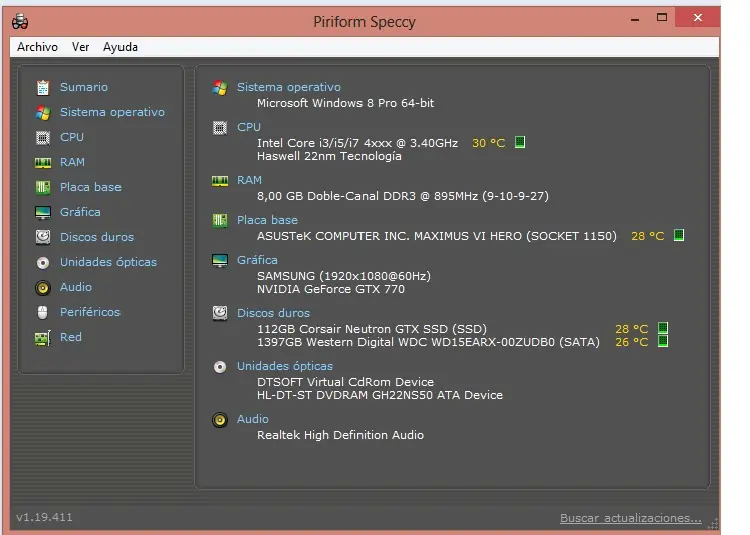
Task: Click the Placa base icon in summary panel
Action: point(220,221)
